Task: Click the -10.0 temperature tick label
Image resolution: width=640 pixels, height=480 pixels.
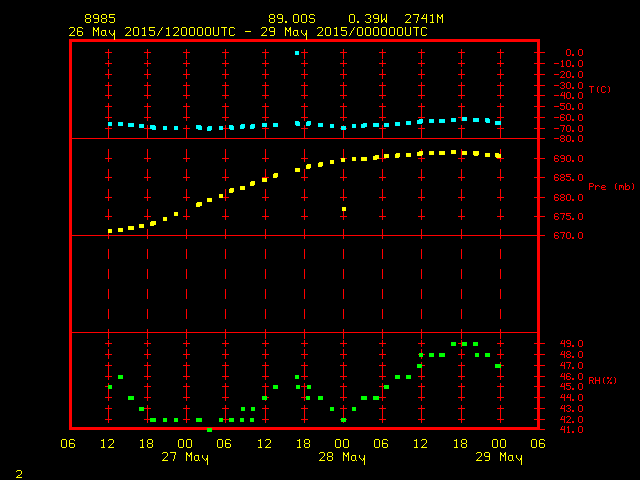Action: coord(569,64)
